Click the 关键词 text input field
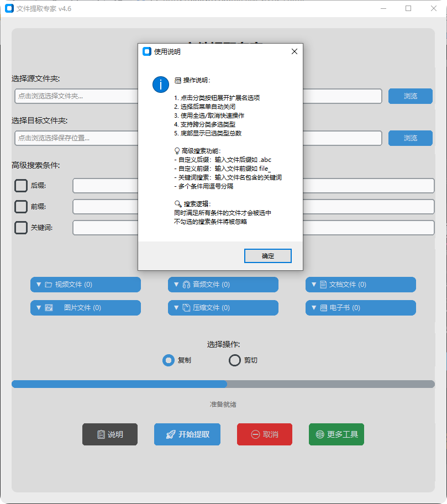 [x=254, y=228]
